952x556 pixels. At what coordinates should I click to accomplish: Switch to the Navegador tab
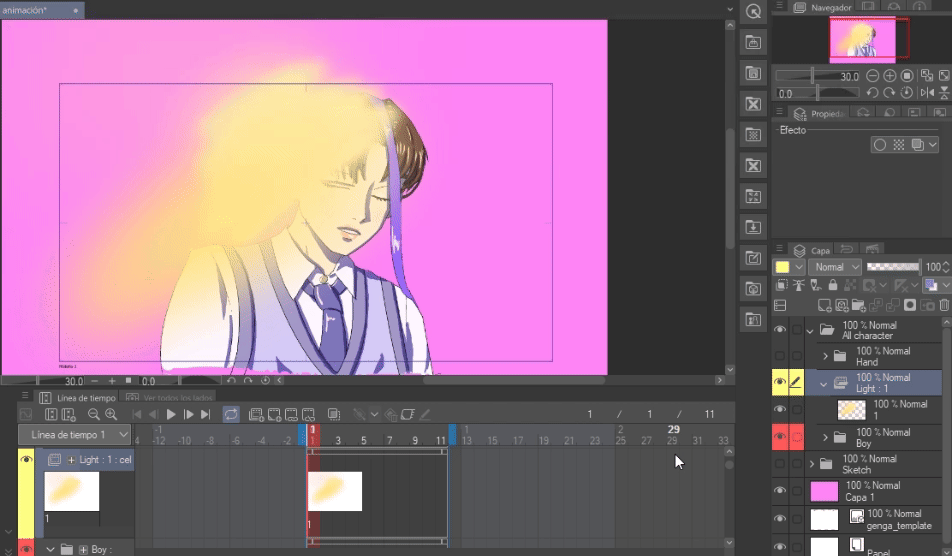tap(829, 7)
